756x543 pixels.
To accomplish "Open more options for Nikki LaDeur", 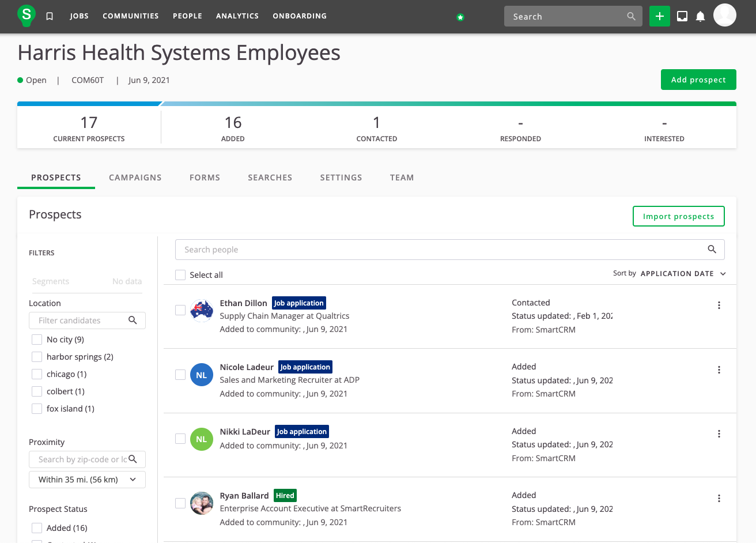I will click(x=719, y=434).
